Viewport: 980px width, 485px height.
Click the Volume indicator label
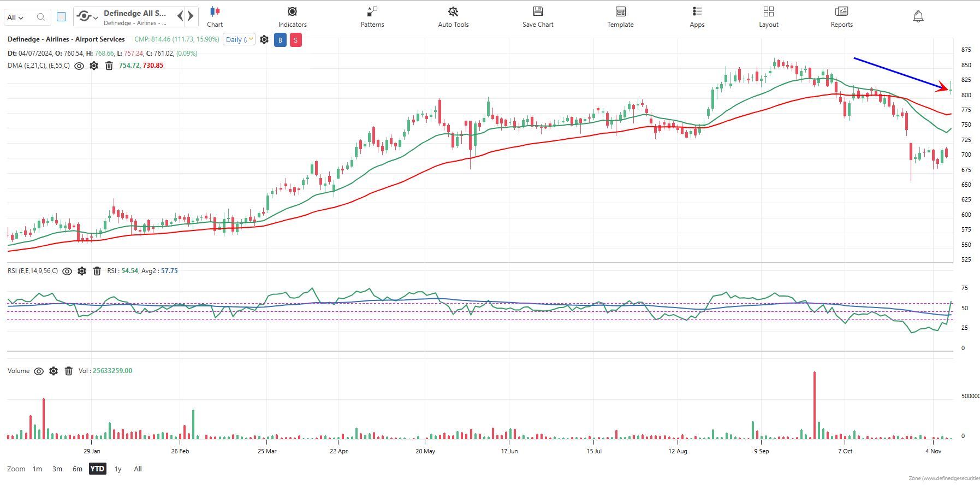[19, 371]
